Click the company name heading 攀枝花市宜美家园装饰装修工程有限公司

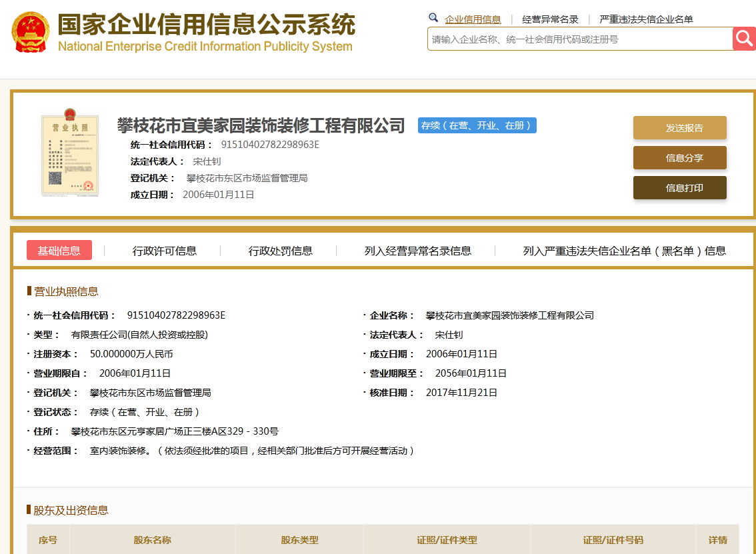[261, 125]
